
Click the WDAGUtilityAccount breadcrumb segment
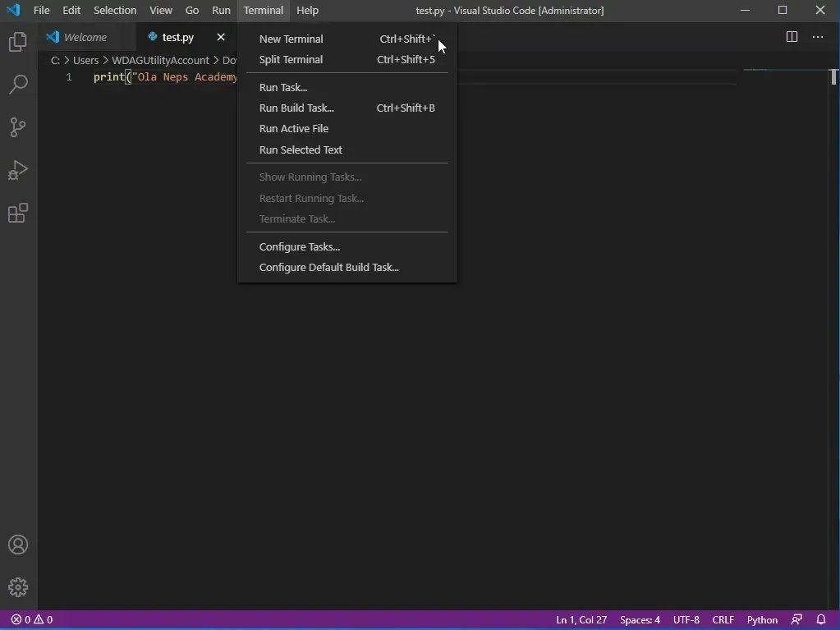coord(160,61)
